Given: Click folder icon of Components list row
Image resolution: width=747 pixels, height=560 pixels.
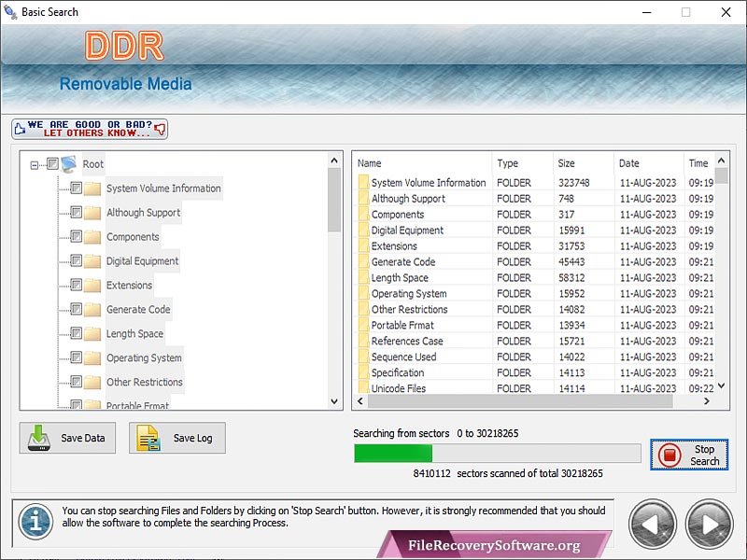Looking at the screenshot, I should pyautogui.click(x=363, y=215).
